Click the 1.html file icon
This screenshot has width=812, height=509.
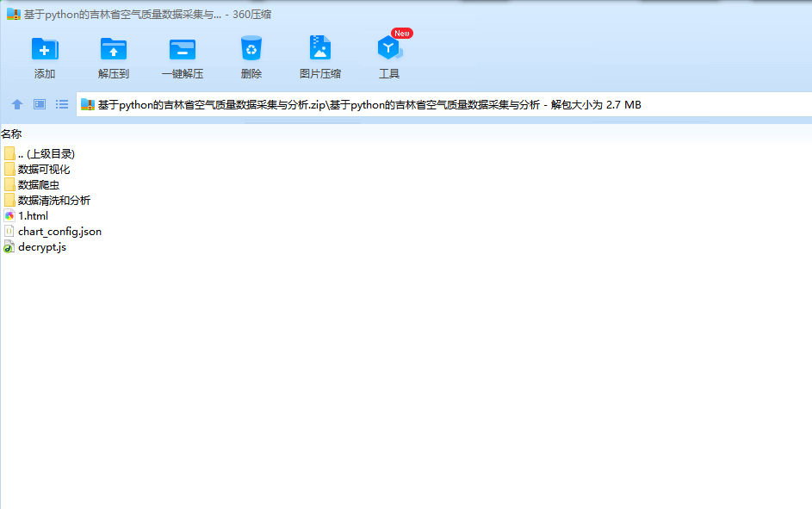pos(9,216)
